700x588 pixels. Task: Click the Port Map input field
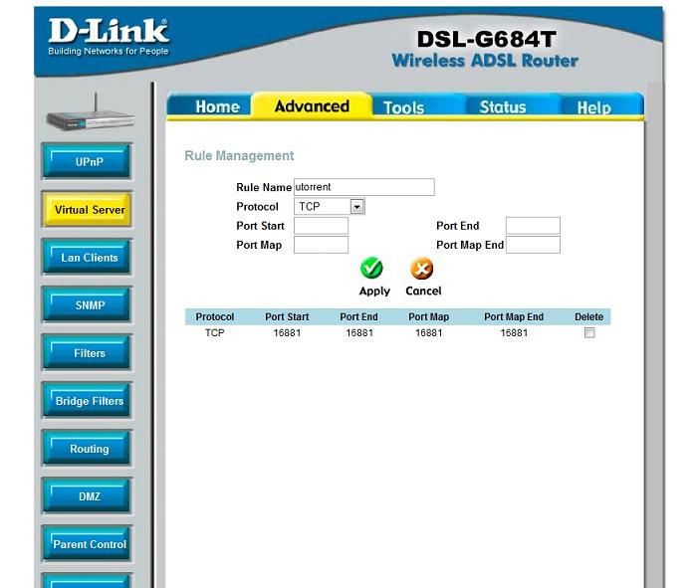pyautogui.click(x=321, y=245)
